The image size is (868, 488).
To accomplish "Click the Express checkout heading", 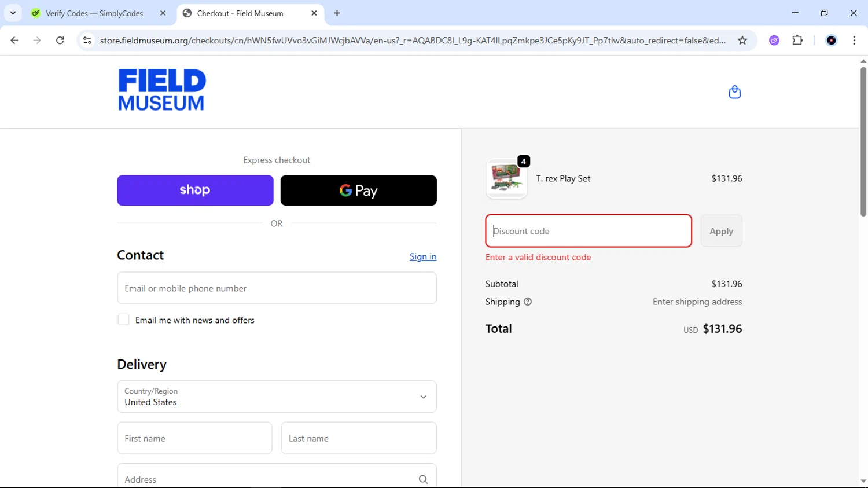I will [277, 160].
